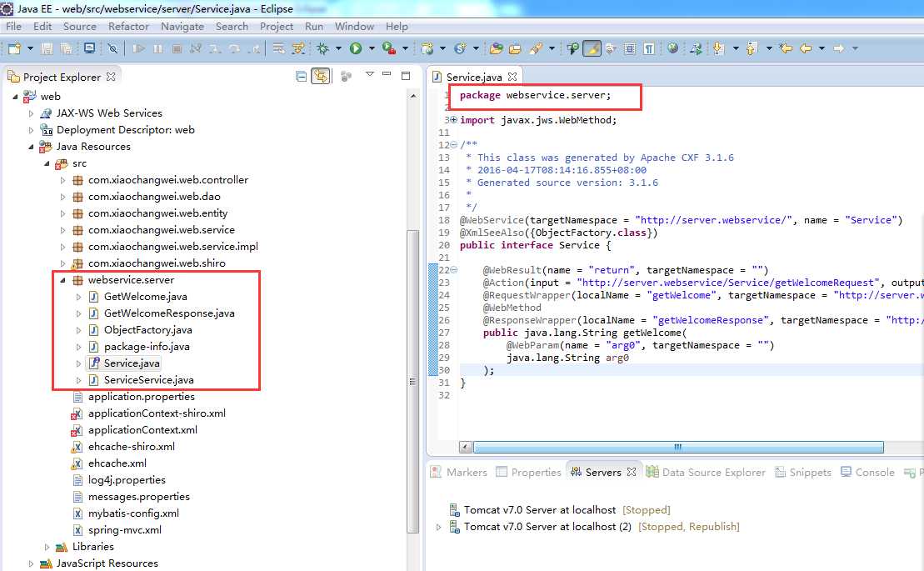Toggle Show Whitespace Characters pilcrow icon
Screen dimensions: 924x571
click(649, 48)
